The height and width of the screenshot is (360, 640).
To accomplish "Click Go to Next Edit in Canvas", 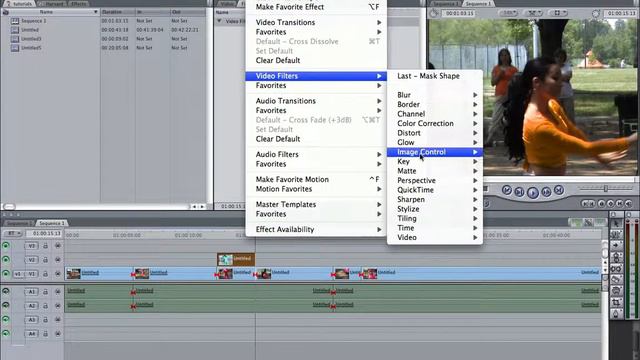I will (559, 190).
